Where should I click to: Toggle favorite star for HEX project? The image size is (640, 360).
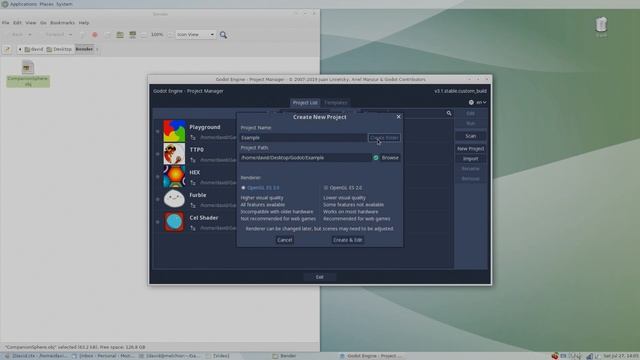click(x=158, y=177)
